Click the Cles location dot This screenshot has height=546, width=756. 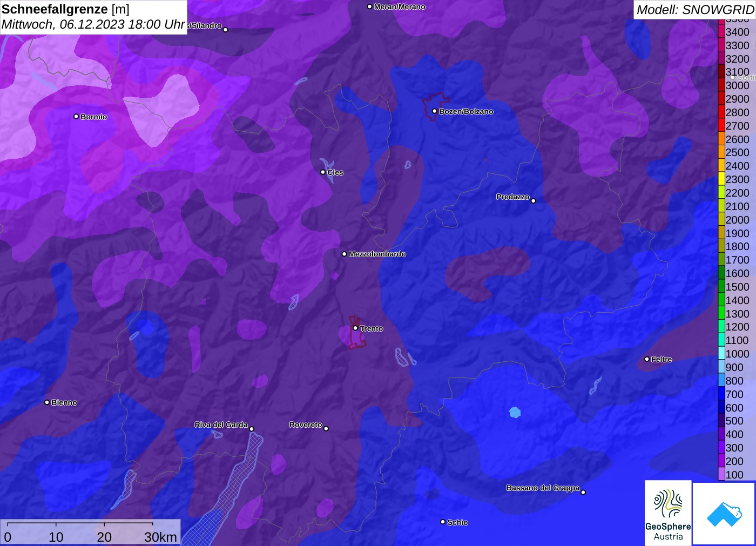pyautogui.click(x=323, y=172)
